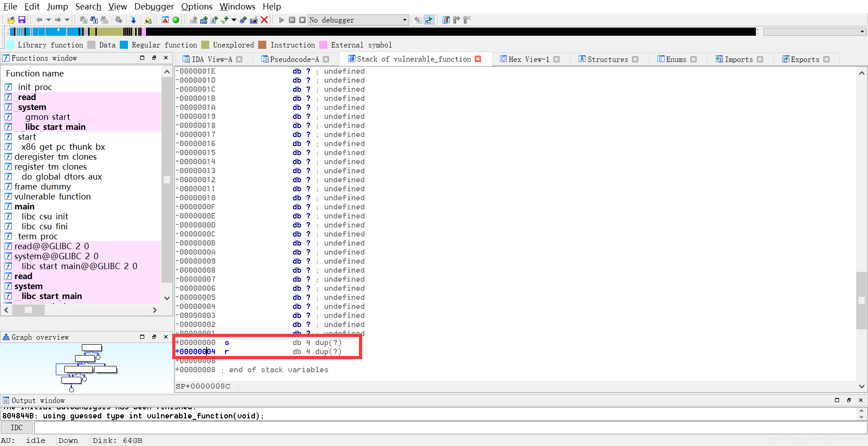The height and width of the screenshot is (446, 868).
Task: Click the -00000010 stack offset row
Action: (x=270, y=198)
